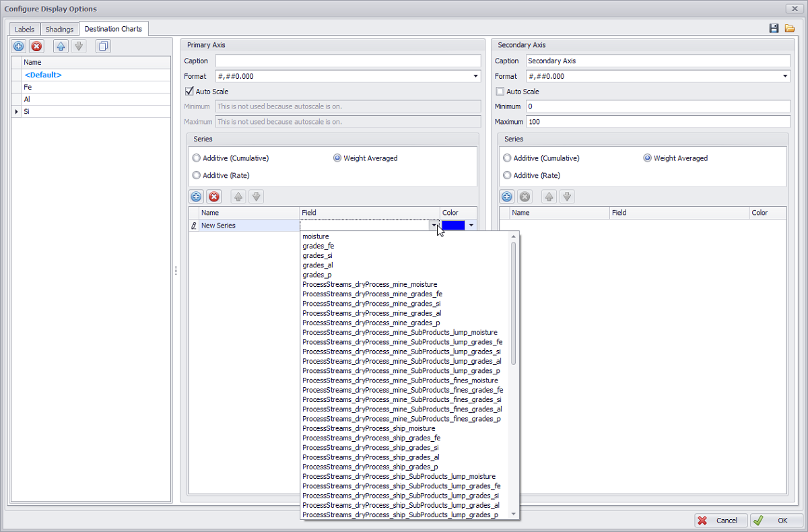The height and width of the screenshot is (532, 808).
Task: Close the Configure Display Options dialog
Action: (x=795, y=9)
